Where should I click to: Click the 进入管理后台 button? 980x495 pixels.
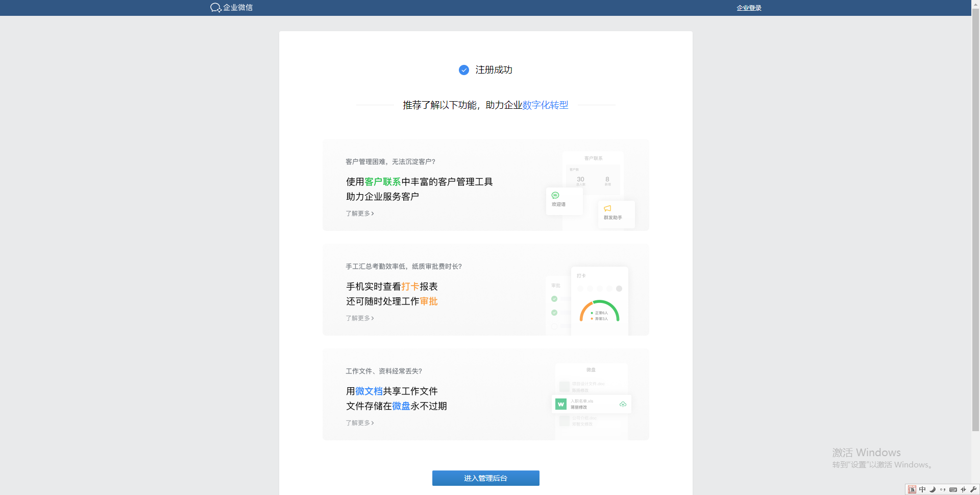pyautogui.click(x=485, y=478)
